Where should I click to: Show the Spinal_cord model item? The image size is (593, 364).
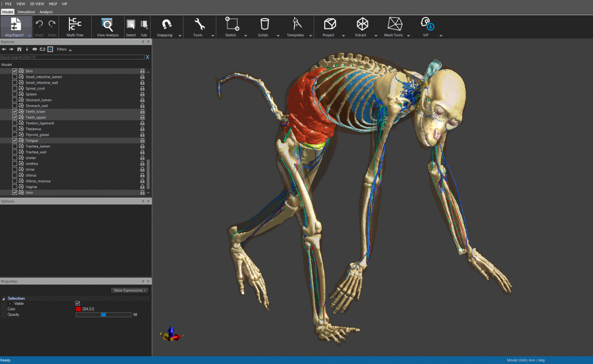[x=15, y=88]
